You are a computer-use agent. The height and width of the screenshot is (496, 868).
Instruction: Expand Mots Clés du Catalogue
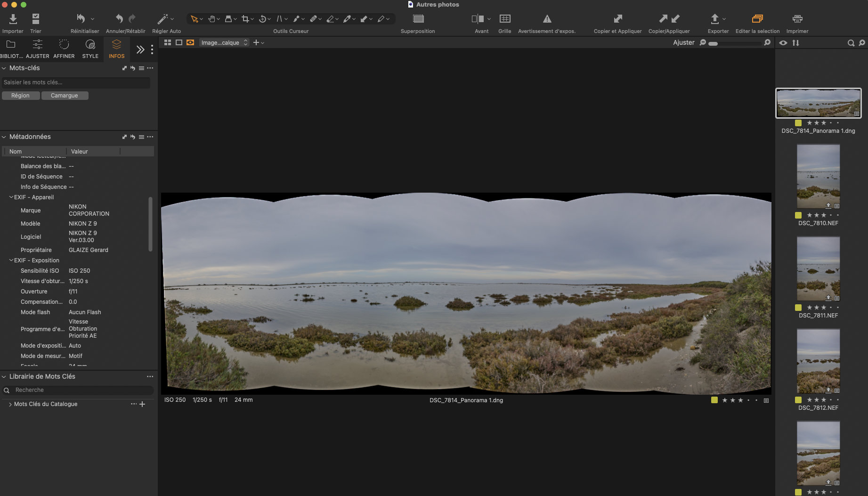tap(10, 404)
